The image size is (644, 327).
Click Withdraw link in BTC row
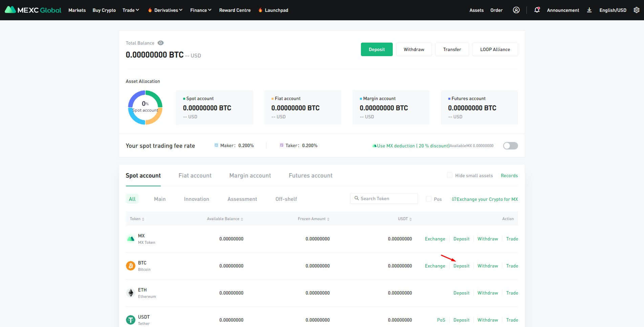point(488,266)
